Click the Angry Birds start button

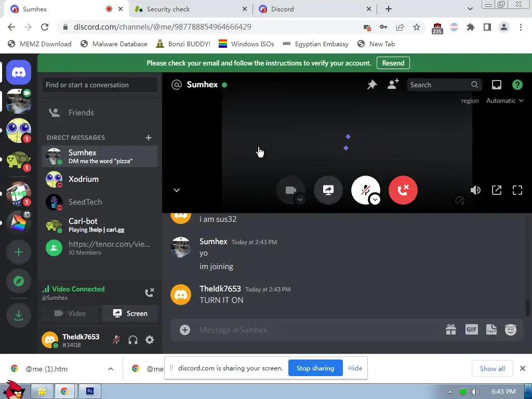(14, 390)
